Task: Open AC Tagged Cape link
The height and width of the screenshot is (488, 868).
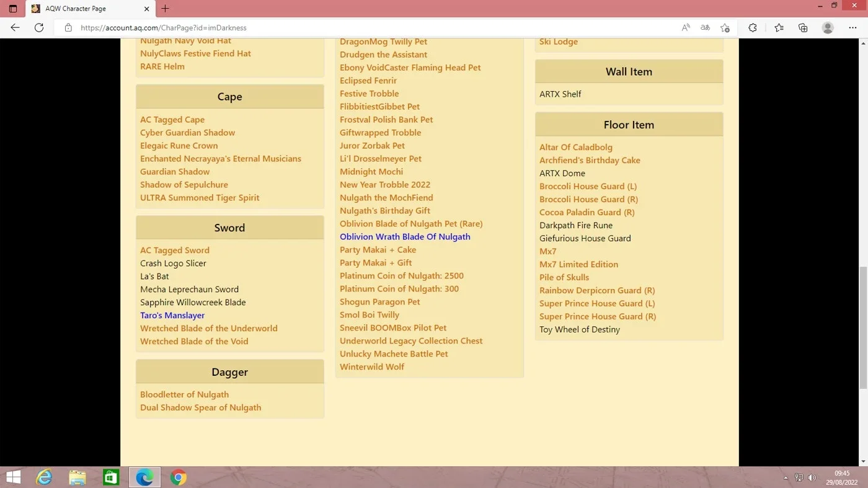Action: [172, 120]
